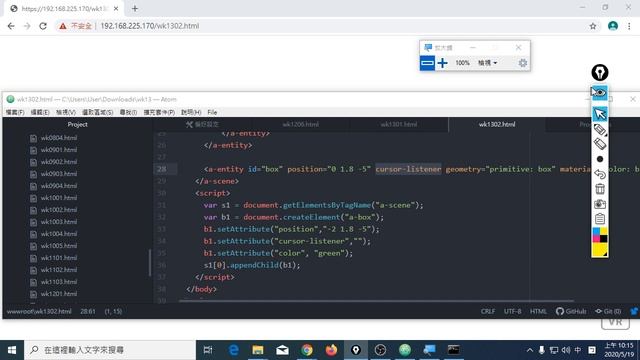The height and width of the screenshot is (360, 640).
Task: Change the UTF-8 encoding in status bar
Action: [x=513, y=311]
